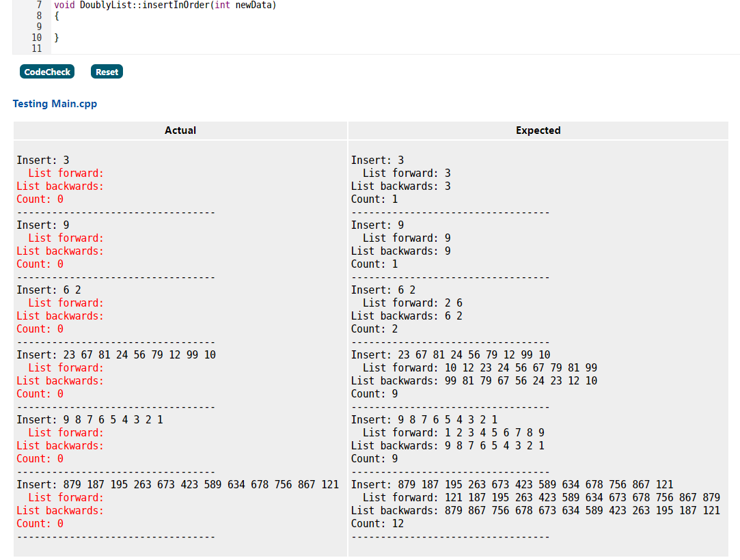Click line number 10 in the gutter
The height and width of the screenshot is (560, 740).
(x=37, y=38)
